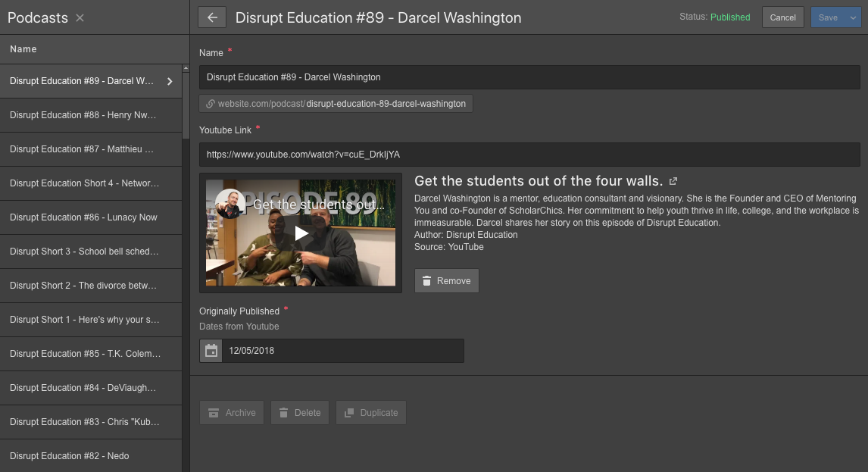
Task: Click the Published status label
Action: 730,17
